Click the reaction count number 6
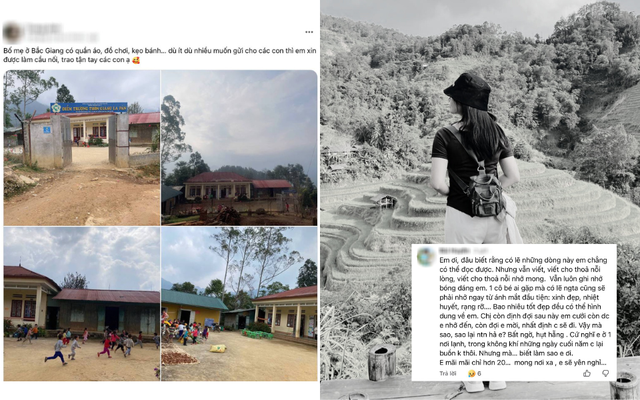 (479, 373)
